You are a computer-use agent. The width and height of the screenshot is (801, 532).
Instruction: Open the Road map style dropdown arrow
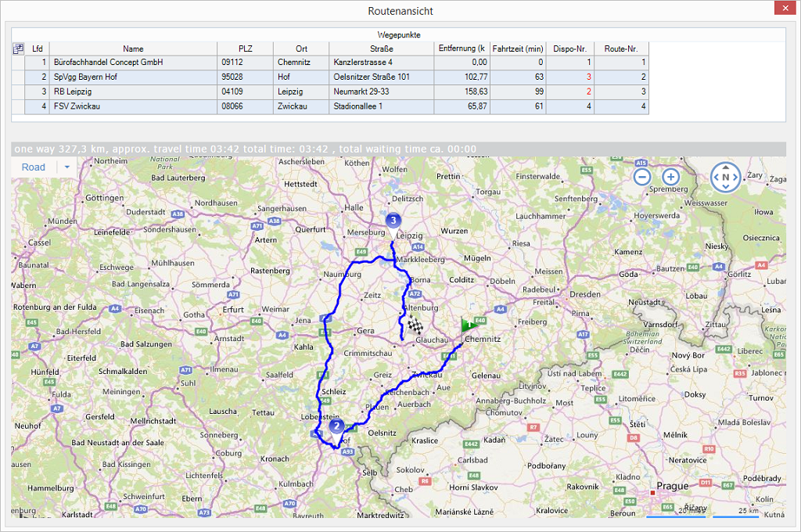coord(67,167)
